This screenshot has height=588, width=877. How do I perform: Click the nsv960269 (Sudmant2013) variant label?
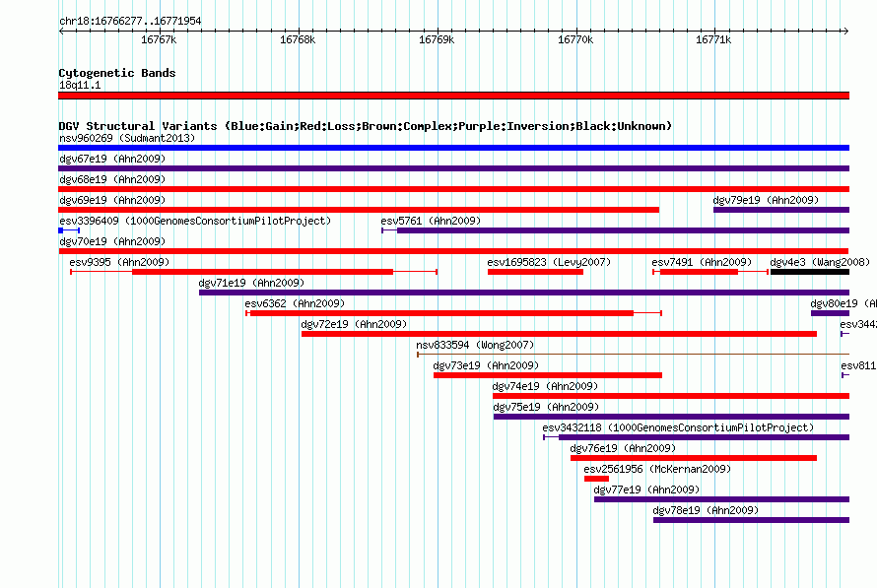coord(127,138)
